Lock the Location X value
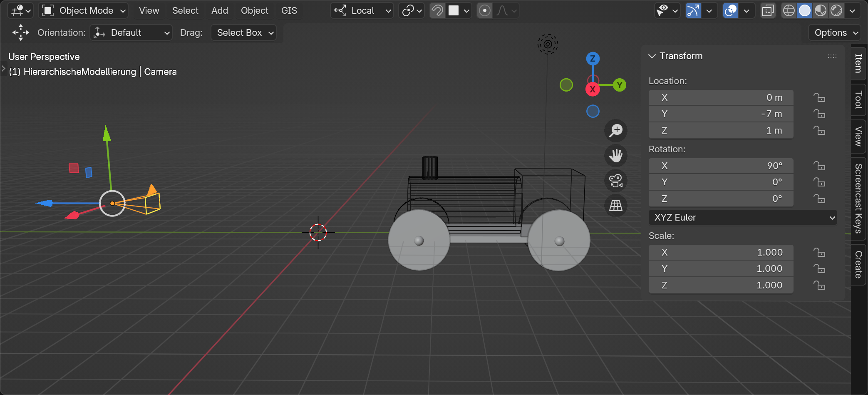The image size is (868, 395). 819,98
